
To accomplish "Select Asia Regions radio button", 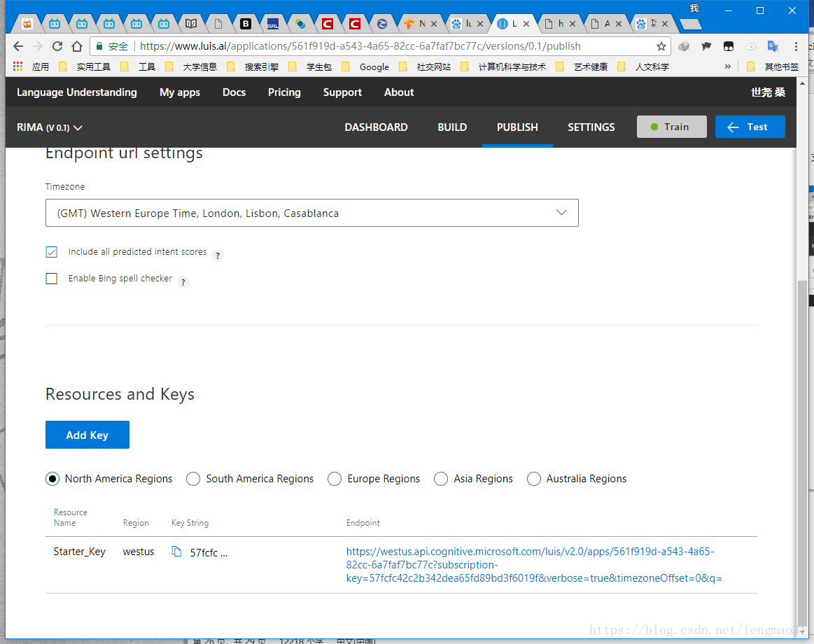I will 441,479.
